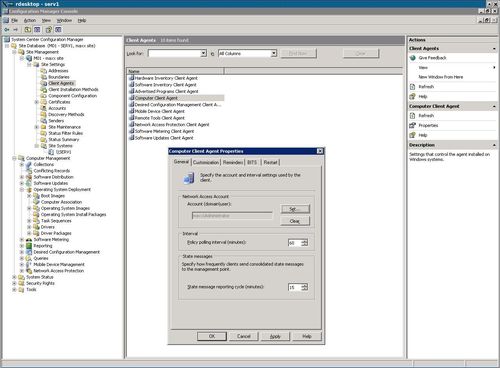Click the Clear button beside the account field
The height and width of the screenshot is (368, 500).
click(x=295, y=221)
